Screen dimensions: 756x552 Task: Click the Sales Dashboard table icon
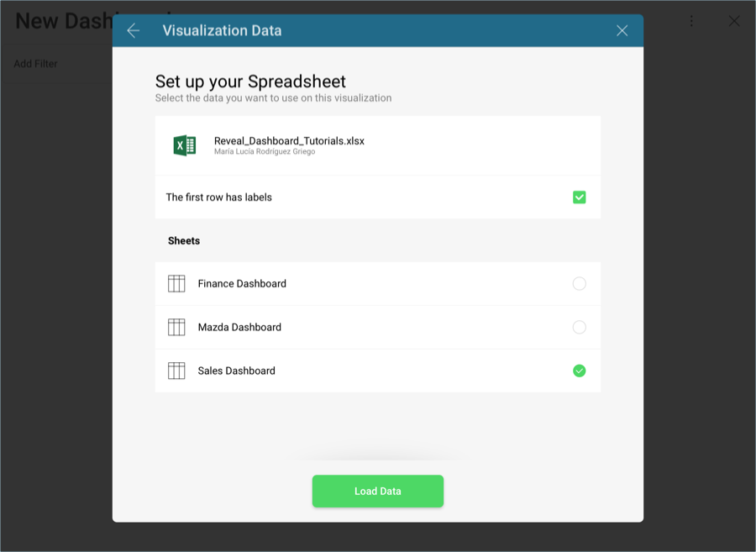coord(176,371)
